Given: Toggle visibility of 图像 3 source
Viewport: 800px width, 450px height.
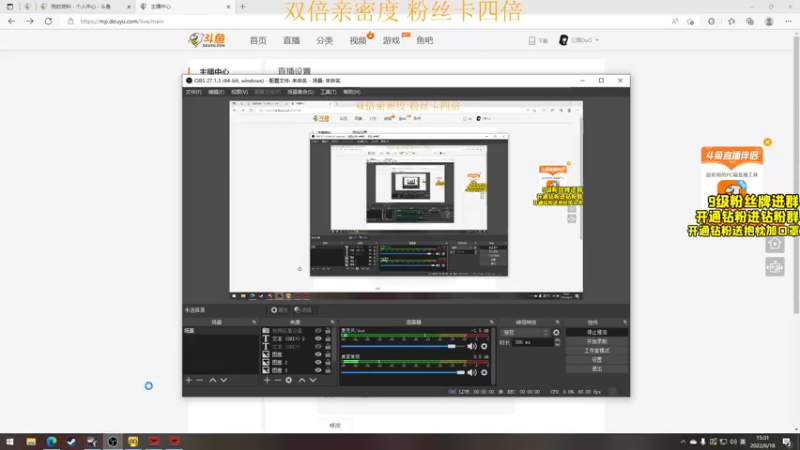Looking at the screenshot, I should pos(318,370).
